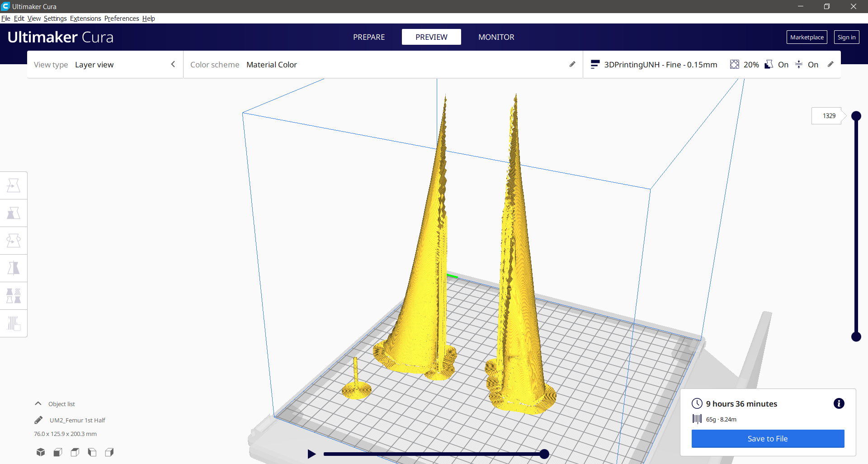Open the Help menu

149,19
